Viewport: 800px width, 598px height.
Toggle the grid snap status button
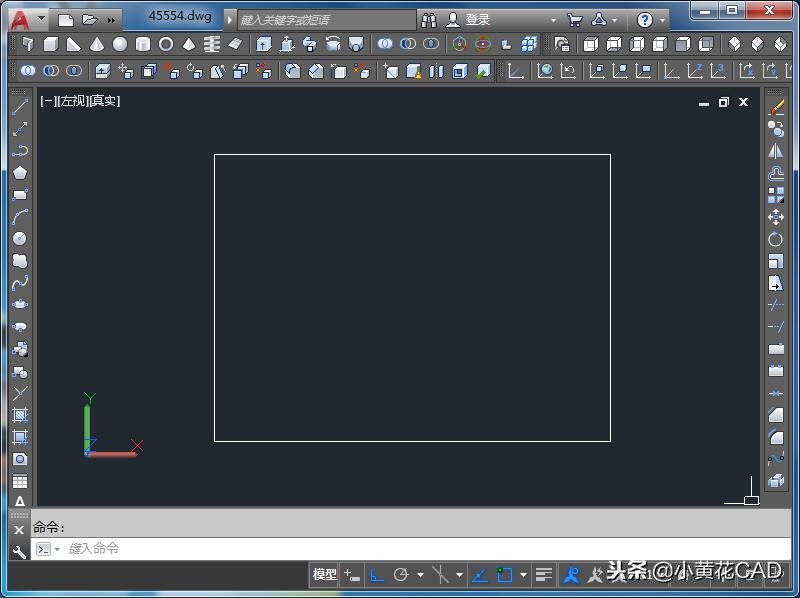tap(352, 575)
